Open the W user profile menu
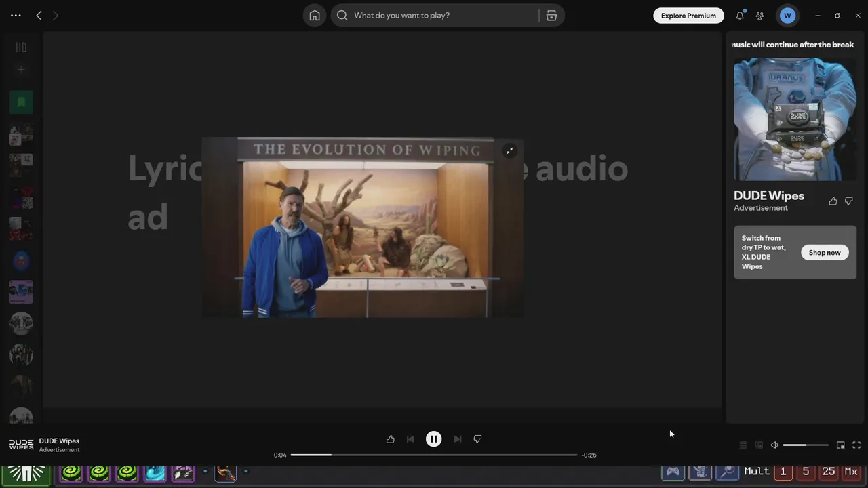The height and width of the screenshot is (488, 868). point(787,16)
